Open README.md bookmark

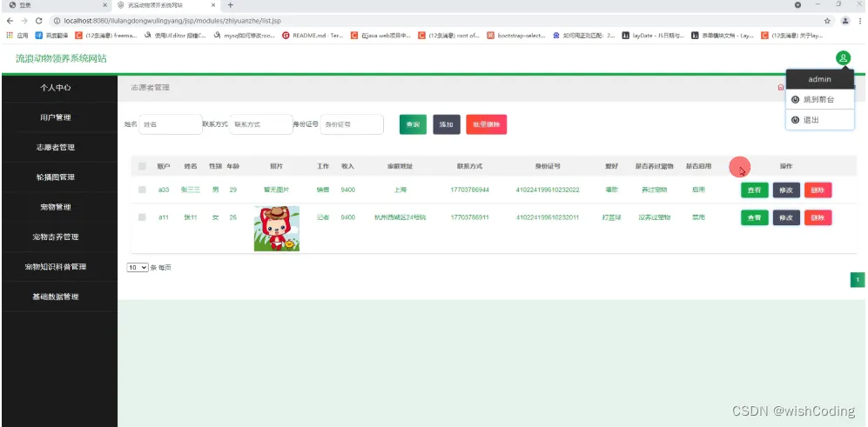pyautogui.click(x=313, y=36)
